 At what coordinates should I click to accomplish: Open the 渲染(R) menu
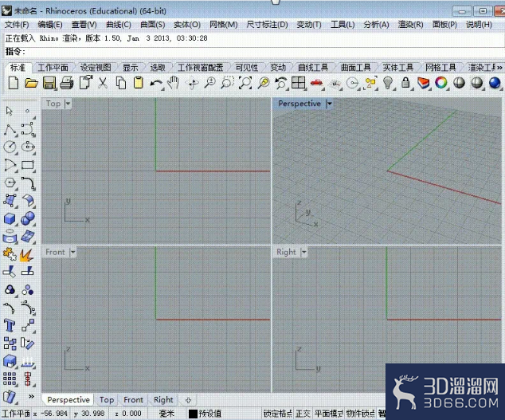click(410, 25)
